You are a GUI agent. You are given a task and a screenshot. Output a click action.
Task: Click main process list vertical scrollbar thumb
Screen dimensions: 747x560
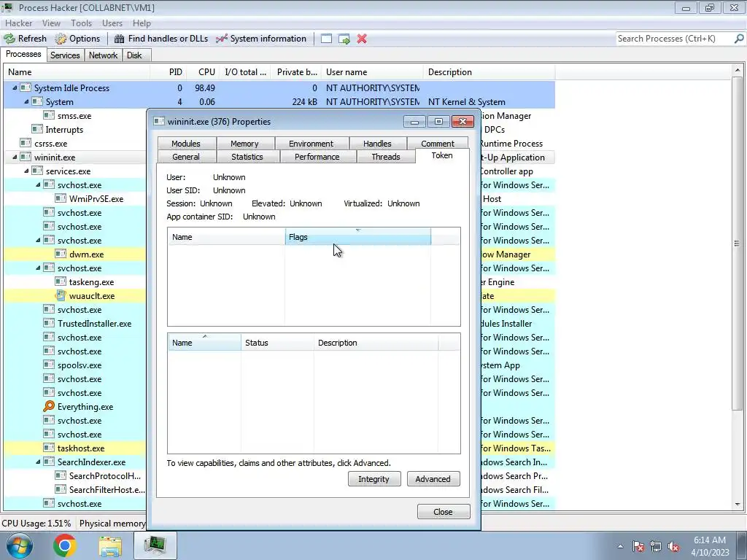click(x=737, y=244)
